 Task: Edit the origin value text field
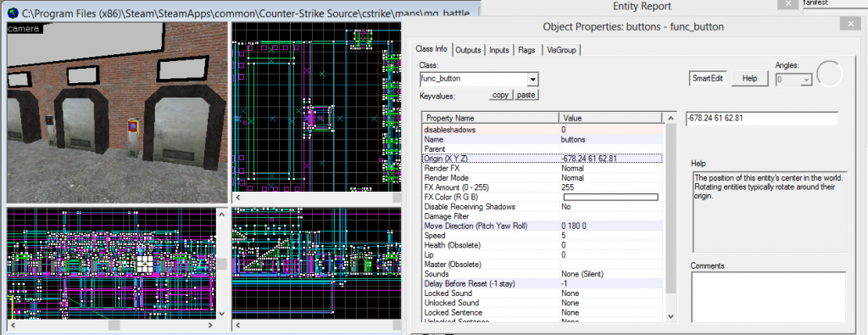click(x=762, y=119)
